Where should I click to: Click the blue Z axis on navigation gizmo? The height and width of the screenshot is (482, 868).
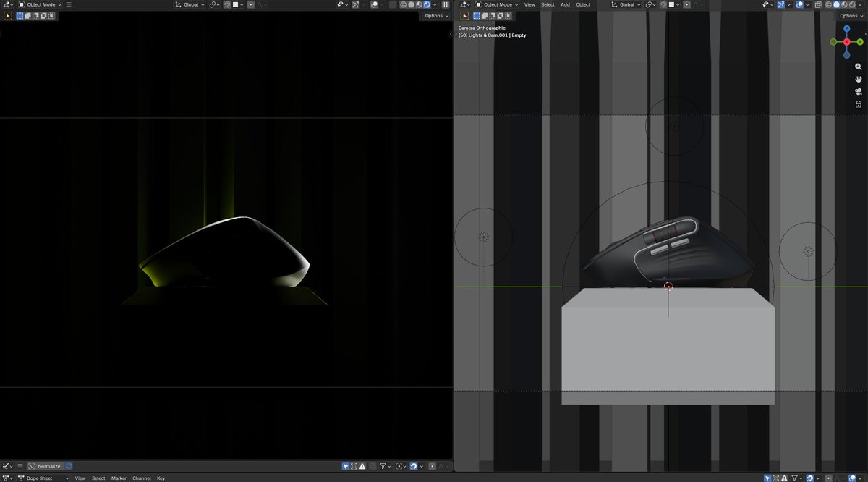tap(847, 29)
